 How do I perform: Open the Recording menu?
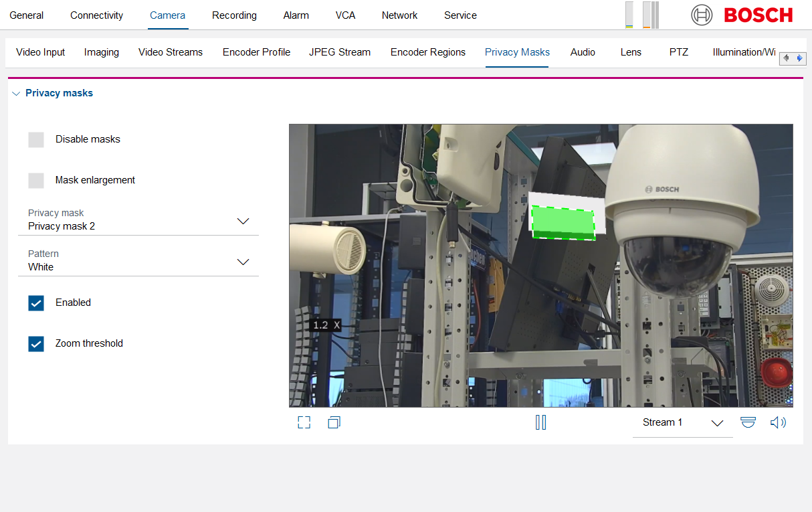click(x=234, y=15)
